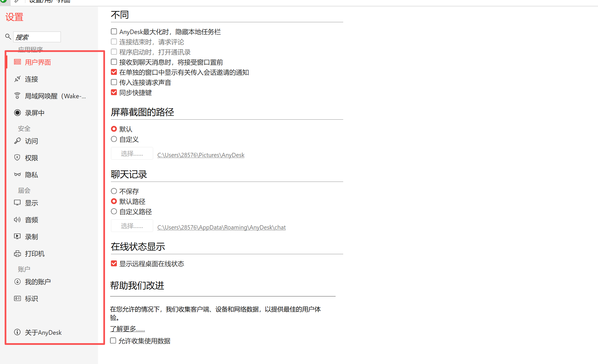598x364 pixels.
Task: Select 自定义 screenshot path radio button
Action: pyautogui.click(x=114, y=139)
